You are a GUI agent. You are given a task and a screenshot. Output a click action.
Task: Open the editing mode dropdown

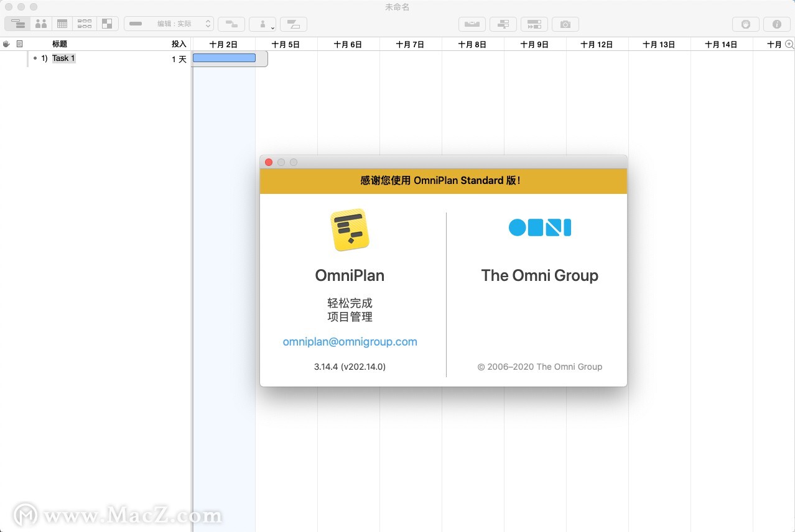(169, 24)
